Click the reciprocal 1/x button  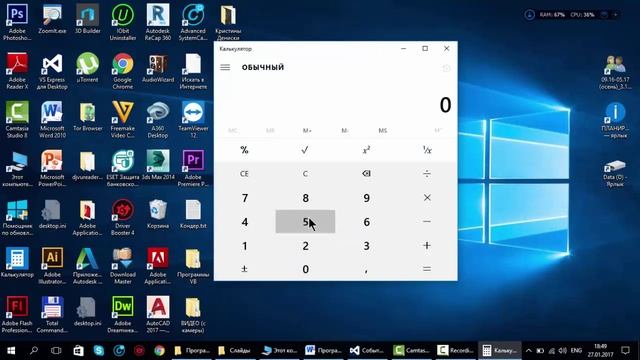[427, 150]
